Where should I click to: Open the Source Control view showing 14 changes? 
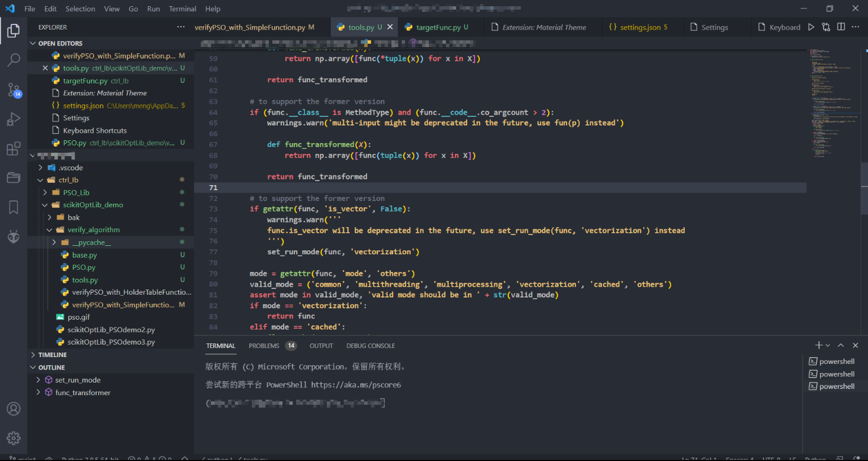pyautogui.click(x=13, y=89)
